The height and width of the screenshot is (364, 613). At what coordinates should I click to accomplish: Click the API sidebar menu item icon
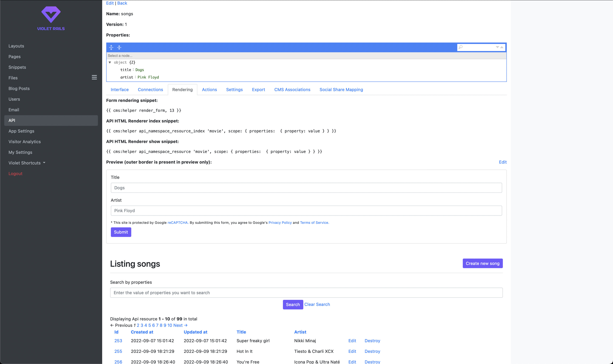(x=12, y=120)
